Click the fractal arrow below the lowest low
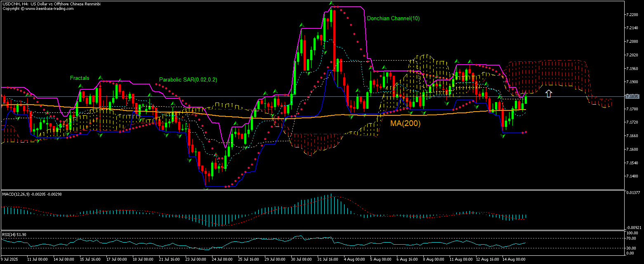 click(205, 188)
